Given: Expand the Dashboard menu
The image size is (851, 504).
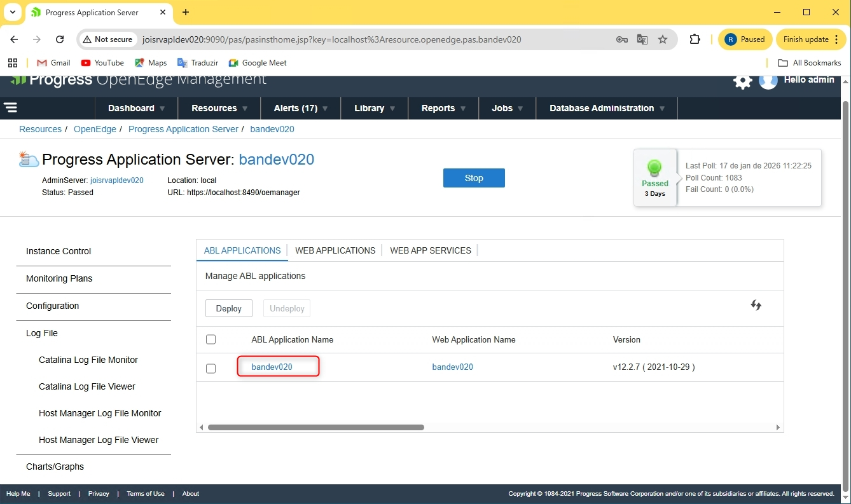Looking at the screenshot, I should pos(137,108).
